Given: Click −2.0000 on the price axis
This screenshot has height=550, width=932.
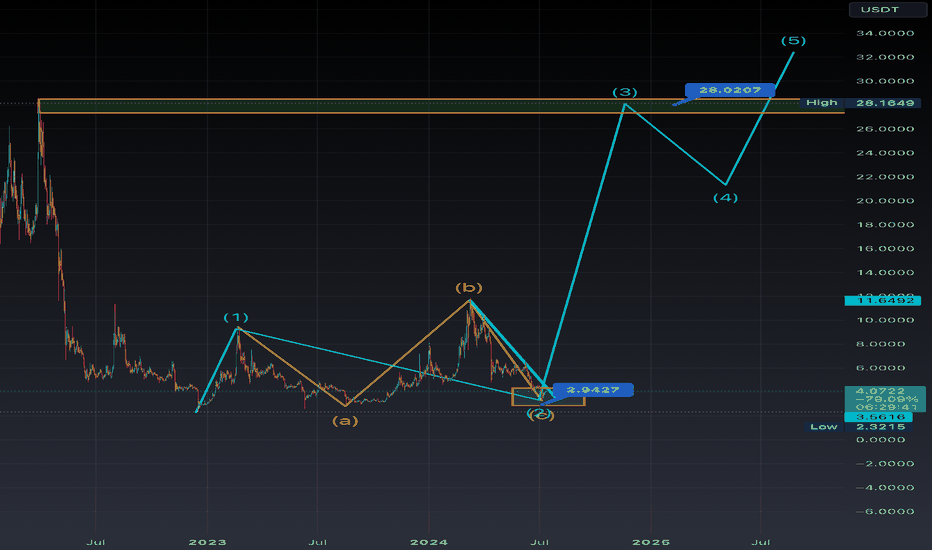Looking at the screenshot, I should [x=885, y=463].
